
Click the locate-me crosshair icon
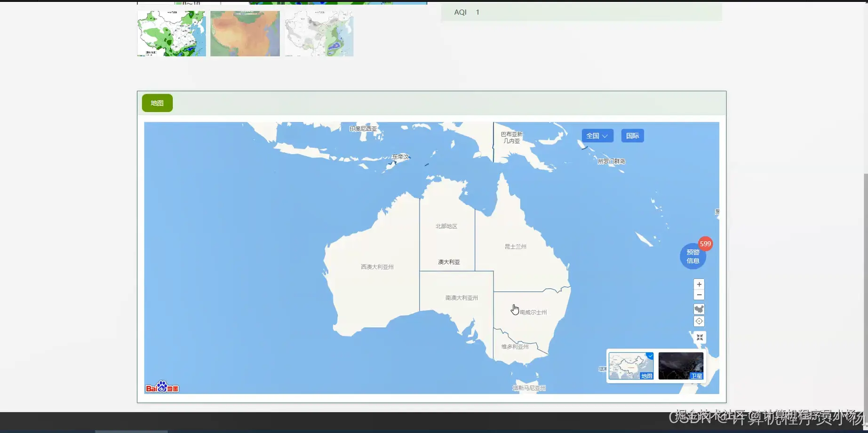(699, 321)
